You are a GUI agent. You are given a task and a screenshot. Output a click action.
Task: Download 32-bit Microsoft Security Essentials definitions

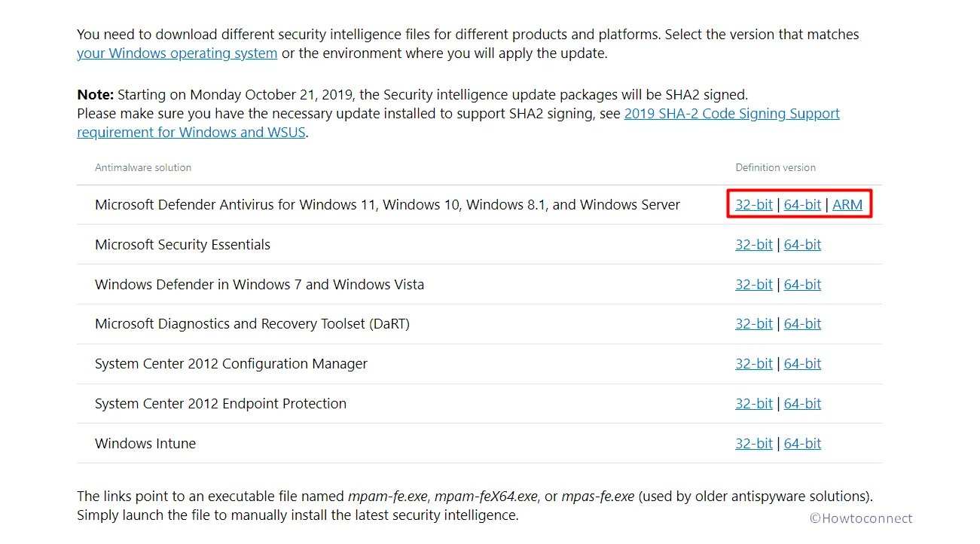[x=753, y=244]
